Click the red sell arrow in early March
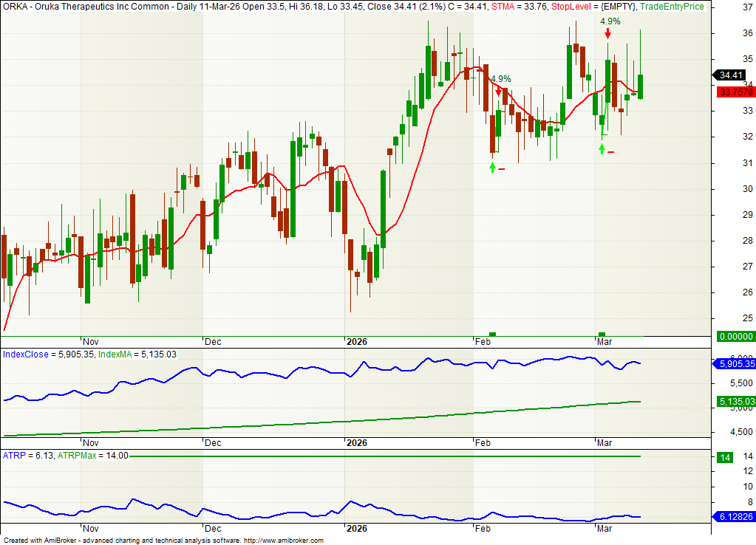Viewport: 756px width, 545px height. pyautogui.click(x=607, y=34)
